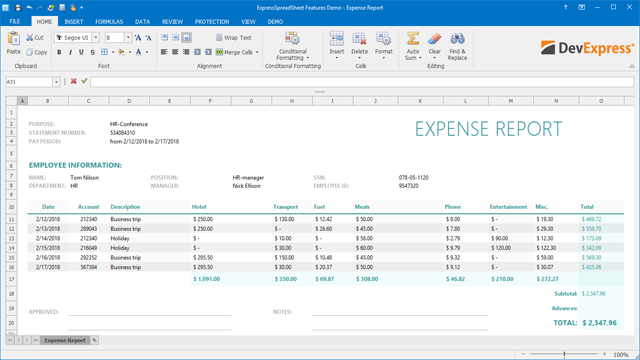Align text to the left
Screen dimensions: 640x360
(164, 52)
